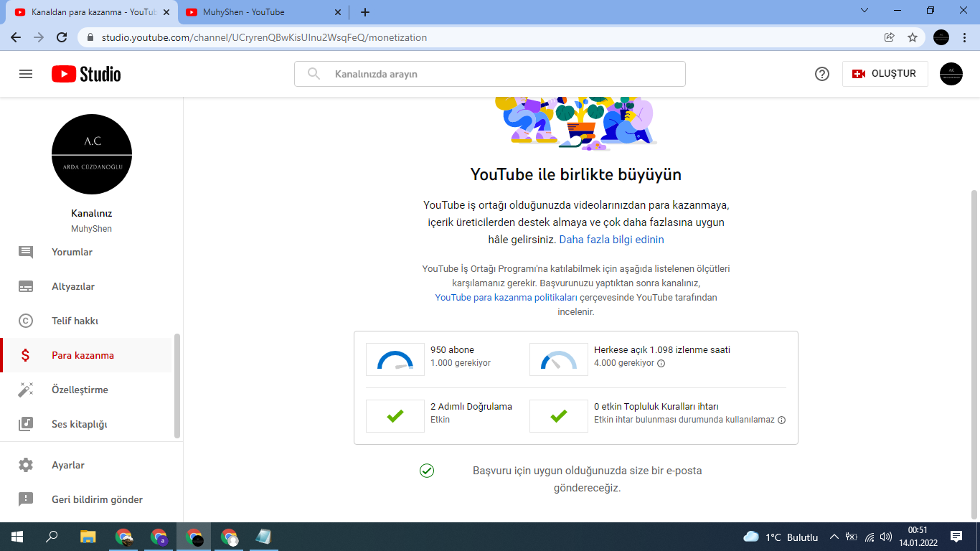The width and height of the screenshot is (980, 551).
Task: Open the help question mark icon
Action: tap(822, 74)
